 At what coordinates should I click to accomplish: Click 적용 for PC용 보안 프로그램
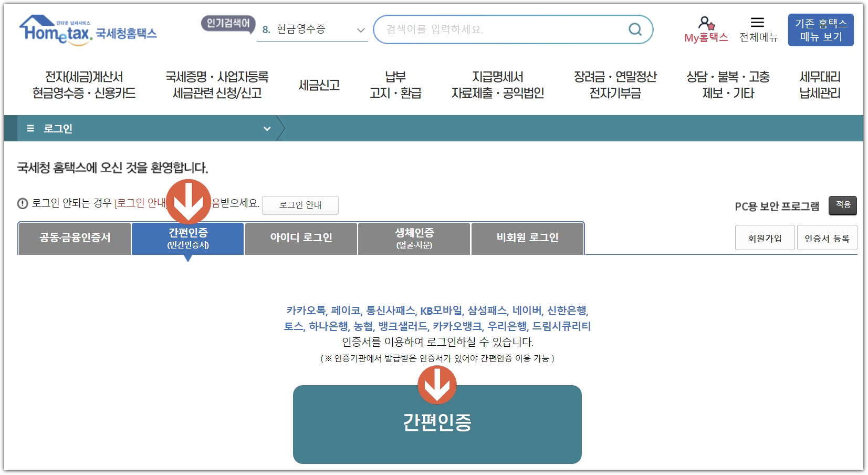click(843, 205)
